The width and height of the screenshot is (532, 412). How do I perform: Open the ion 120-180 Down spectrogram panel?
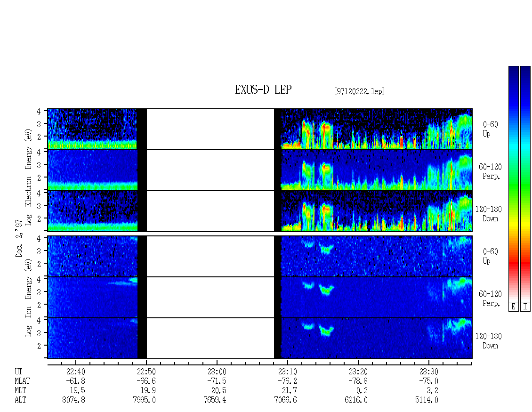click(x=260, y=339)
